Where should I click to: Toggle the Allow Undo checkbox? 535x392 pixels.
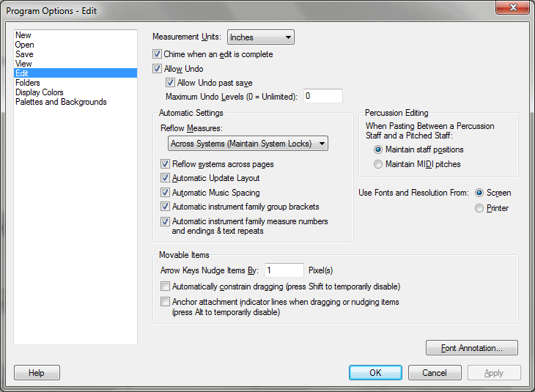[x=157, y=69]
